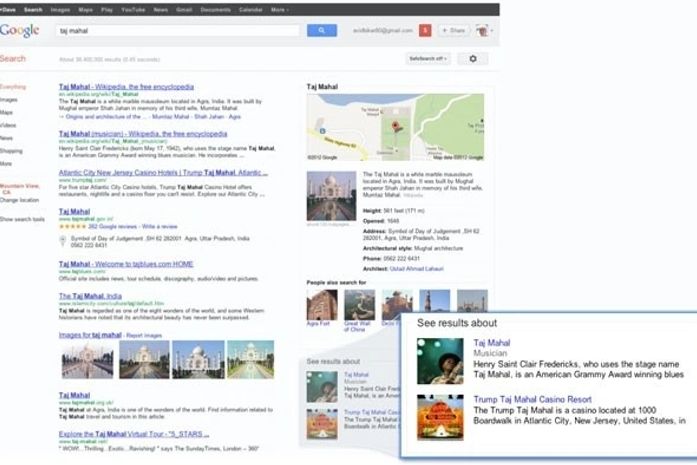Open News in the top black bar

click(160, 9)
